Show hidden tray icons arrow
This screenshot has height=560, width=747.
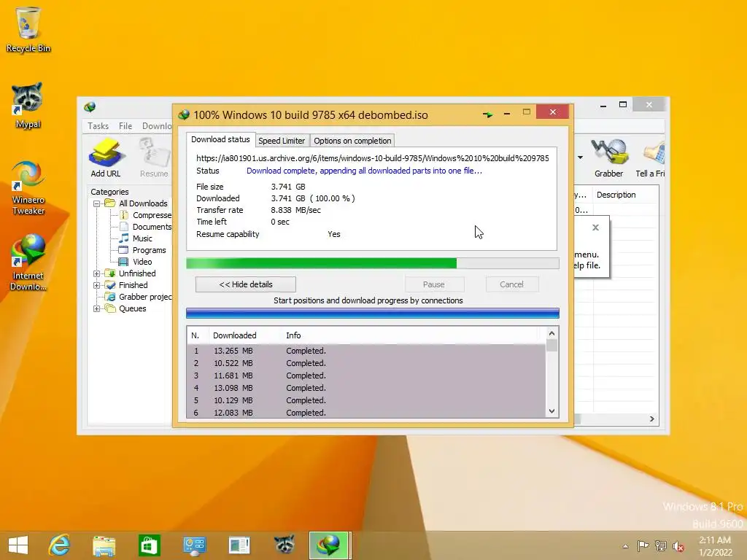coord(625,546)
